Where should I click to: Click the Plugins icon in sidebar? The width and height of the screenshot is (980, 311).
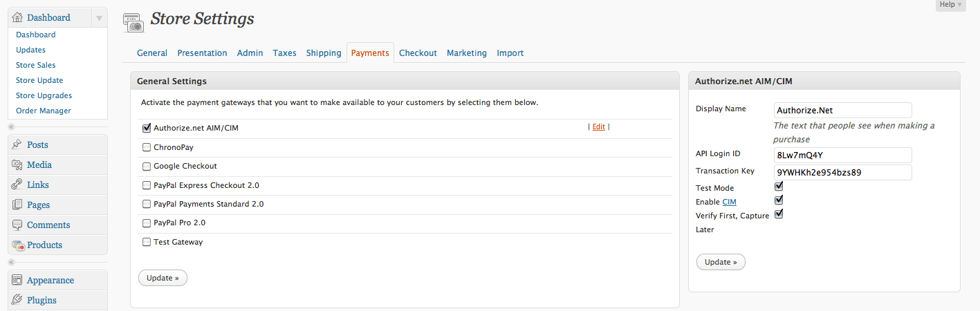coord(17,300)
